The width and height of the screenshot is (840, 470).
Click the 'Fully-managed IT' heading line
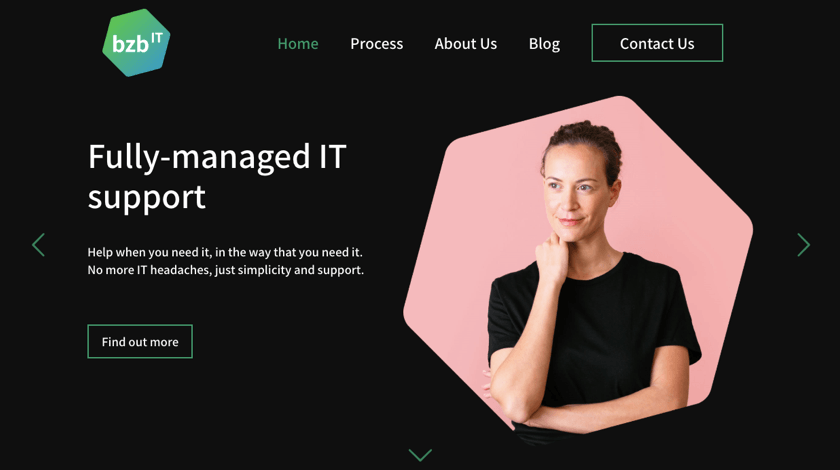pyautogui.click(x=217, y=158)
